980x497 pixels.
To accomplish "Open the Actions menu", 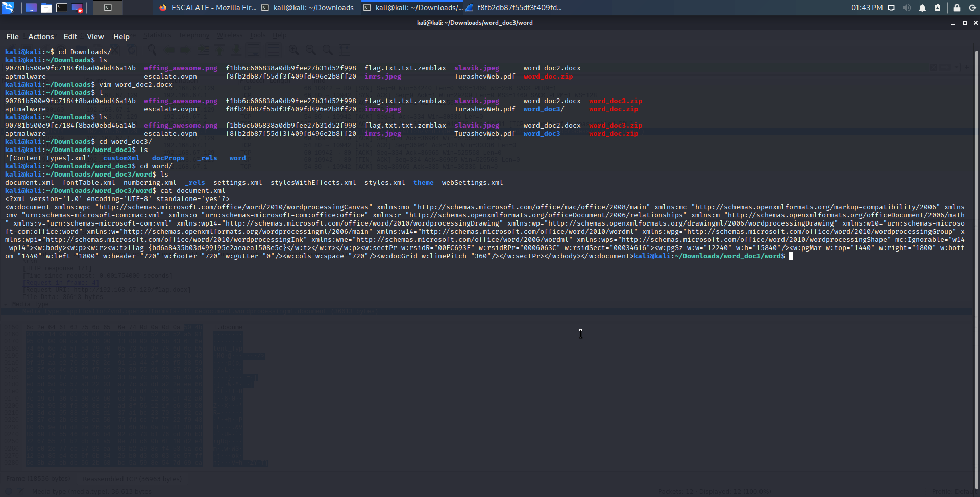I will coord(41,37).
